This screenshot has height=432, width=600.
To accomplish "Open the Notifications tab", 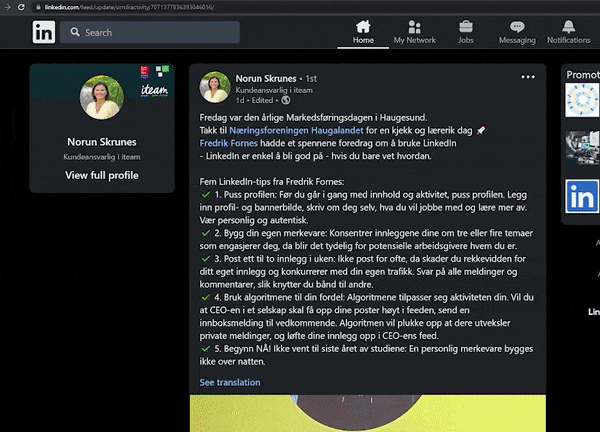I will (568, 33).
